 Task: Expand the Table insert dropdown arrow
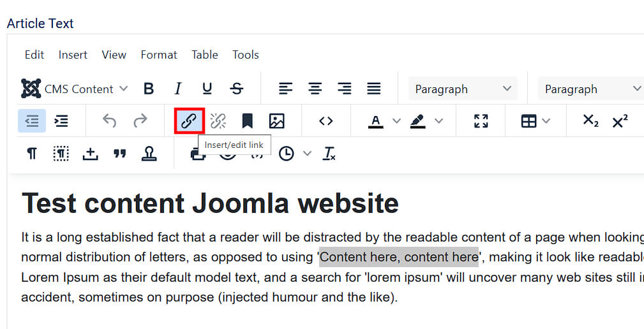click(x=546, y=121)
